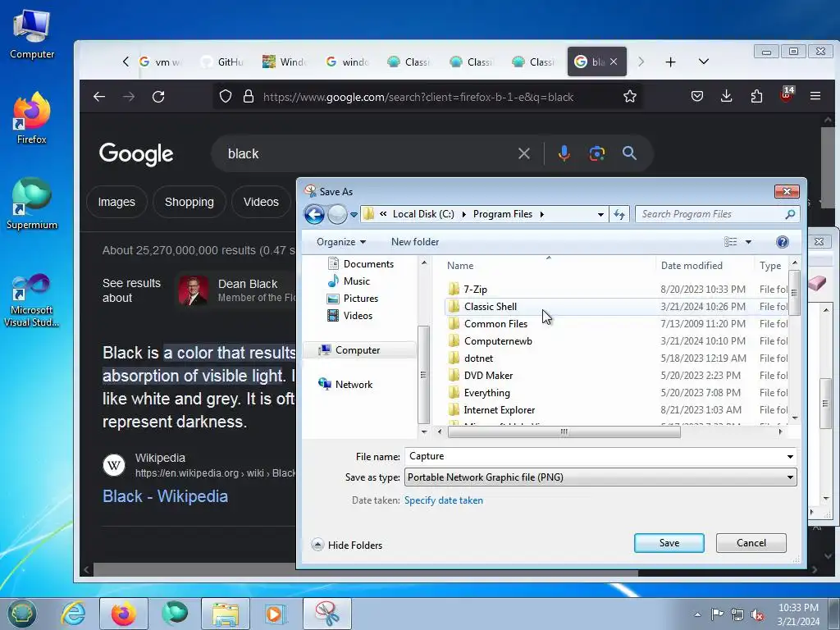Select the Videos search filter
Screen dimensions: 840x630
coord(261,202)
